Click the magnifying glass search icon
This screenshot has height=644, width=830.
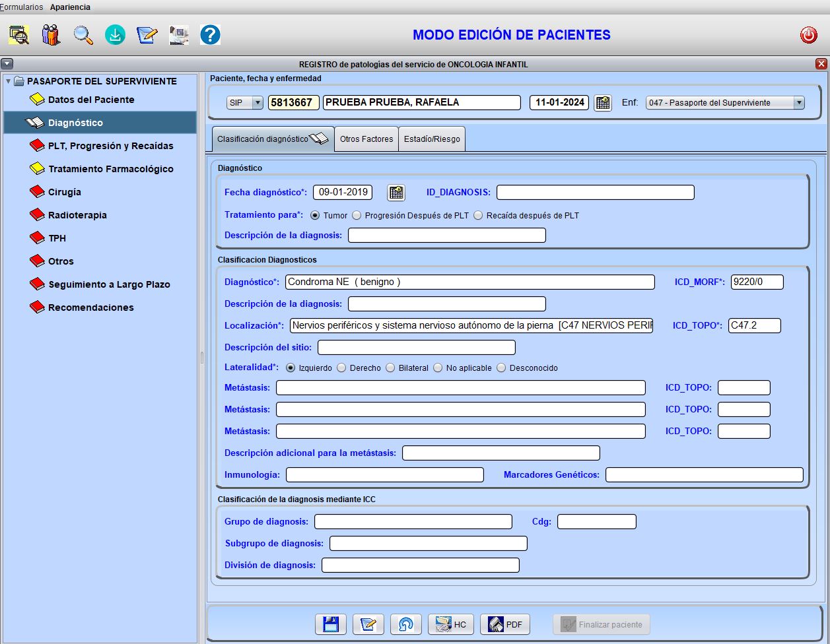point(83,35)
